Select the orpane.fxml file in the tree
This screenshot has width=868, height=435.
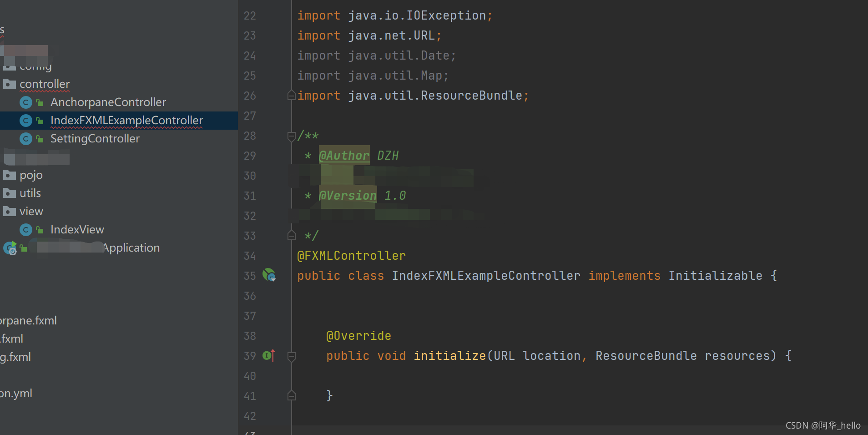28,320
